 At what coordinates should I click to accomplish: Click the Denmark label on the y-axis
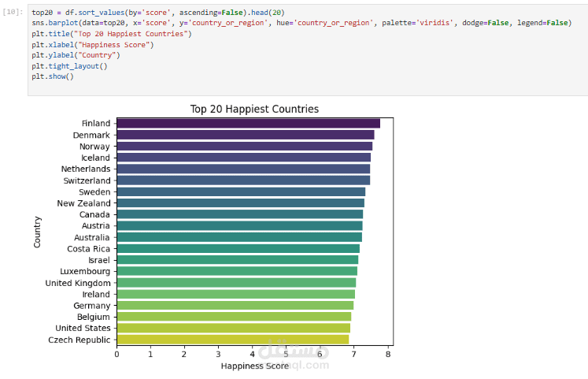pyautogui.click(x=92, y=135)
